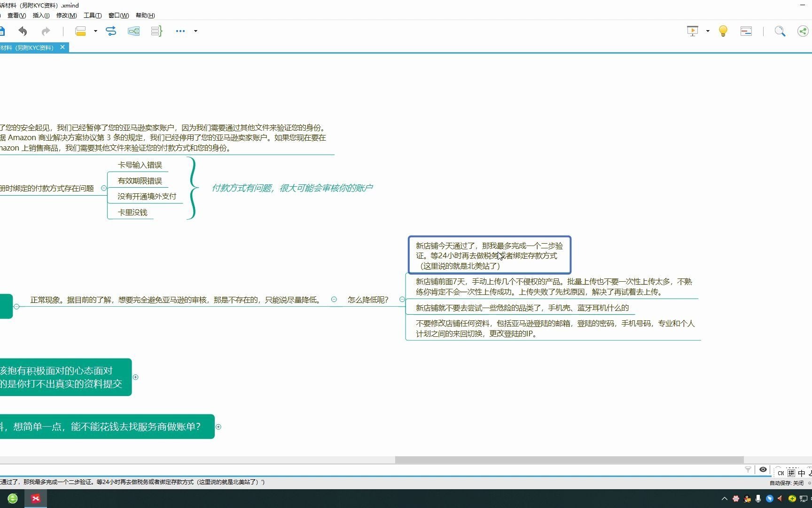812x508 pixels.
Task: Show hidden system tray icons
Action: (x=724, y=499)
